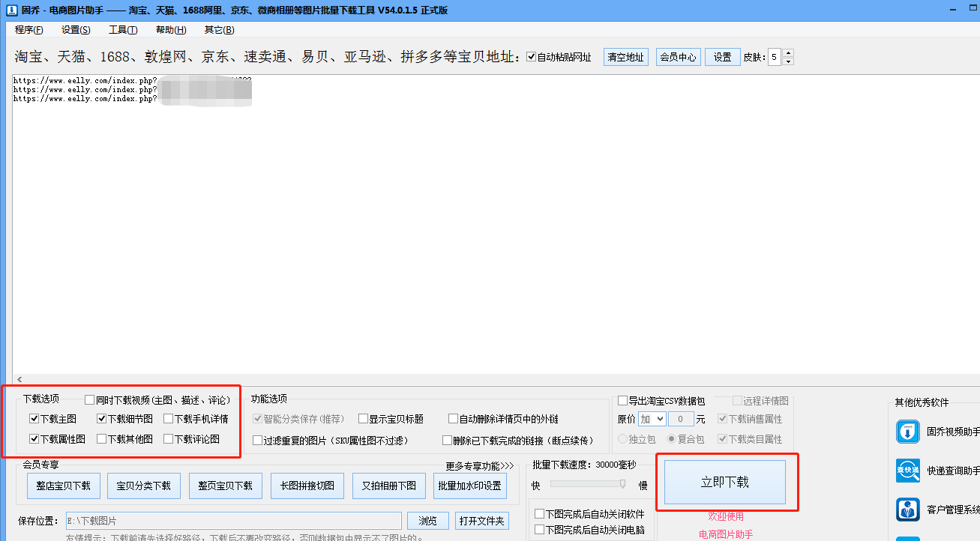
Task: Open the 程序(F) menu
Action: click(28, 30)
